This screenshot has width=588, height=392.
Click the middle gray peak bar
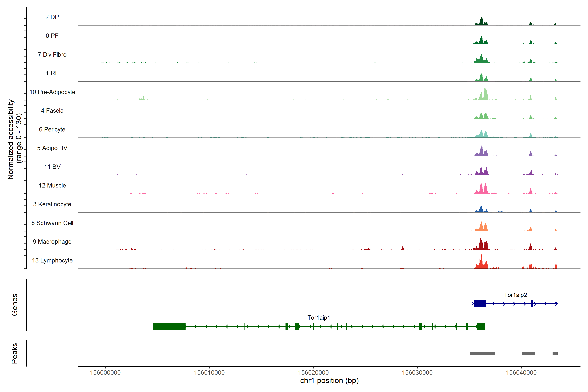point(528,353)
